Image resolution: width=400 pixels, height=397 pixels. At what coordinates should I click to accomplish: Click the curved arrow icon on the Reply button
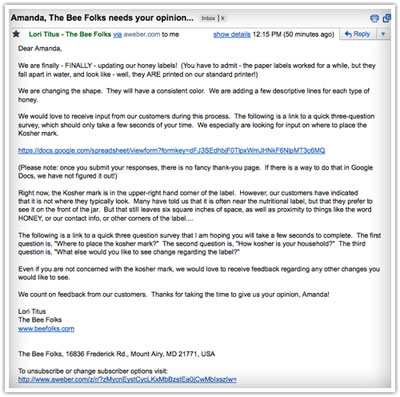click(348, 34)
